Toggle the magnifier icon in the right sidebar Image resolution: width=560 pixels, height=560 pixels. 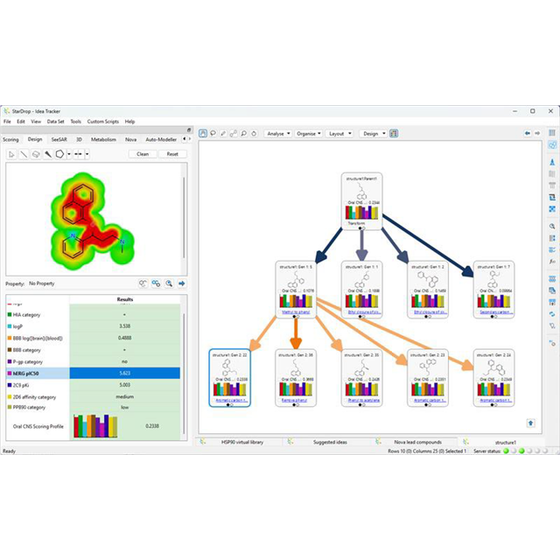pyautogui.click(x=552, y=226)
